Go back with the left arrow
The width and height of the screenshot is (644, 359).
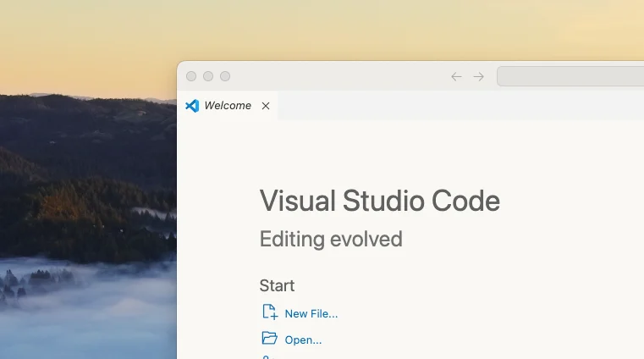[x=456, y=76]
